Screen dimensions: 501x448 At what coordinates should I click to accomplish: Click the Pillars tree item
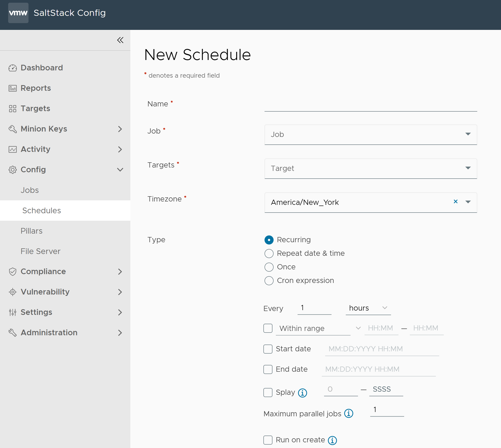coord(32,231)
